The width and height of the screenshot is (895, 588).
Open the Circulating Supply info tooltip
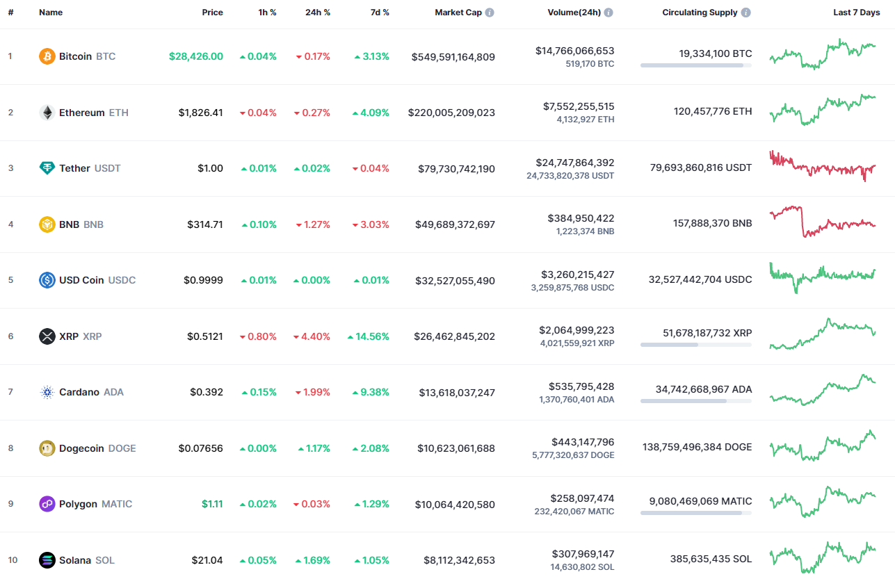(745, 12)
